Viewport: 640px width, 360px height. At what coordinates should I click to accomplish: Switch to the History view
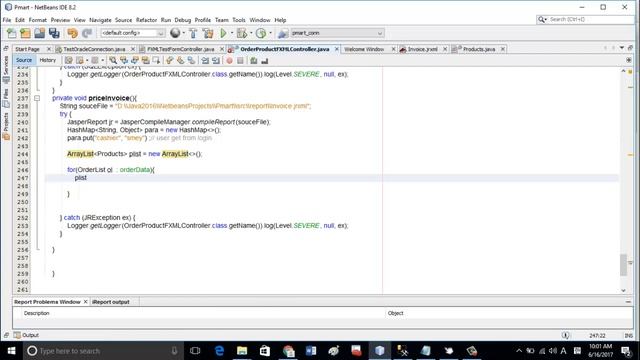point(47,60)
